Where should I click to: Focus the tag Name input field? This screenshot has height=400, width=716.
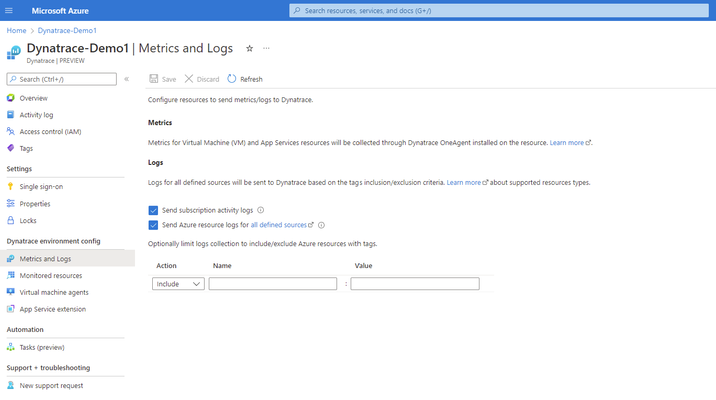[273, 284]
